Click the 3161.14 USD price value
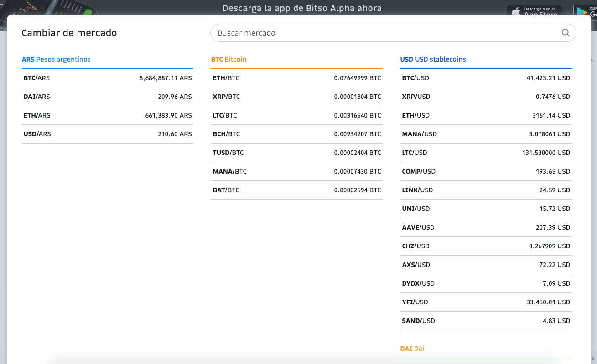The height and width of the screenshot is (364, 597). click(x=551, y=115)
